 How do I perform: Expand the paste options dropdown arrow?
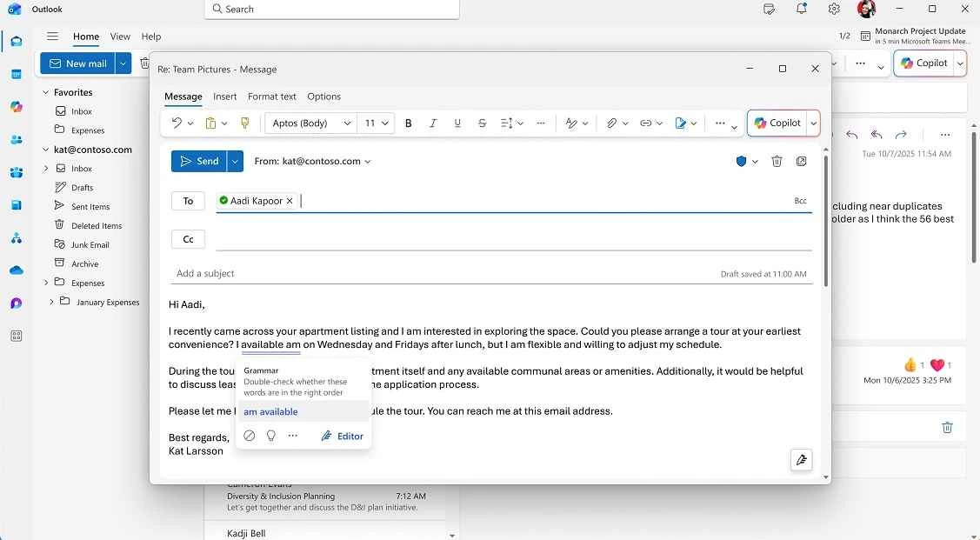click(x=224, y=123)
